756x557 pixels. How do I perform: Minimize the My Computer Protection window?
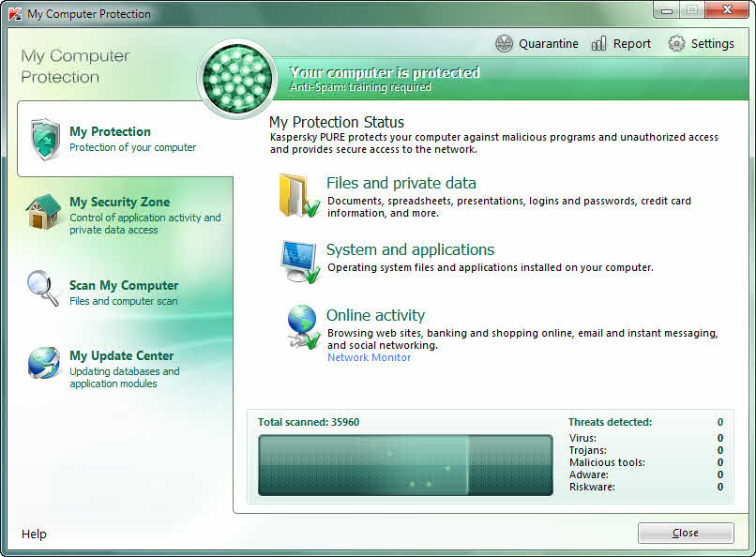click(667, 10)
